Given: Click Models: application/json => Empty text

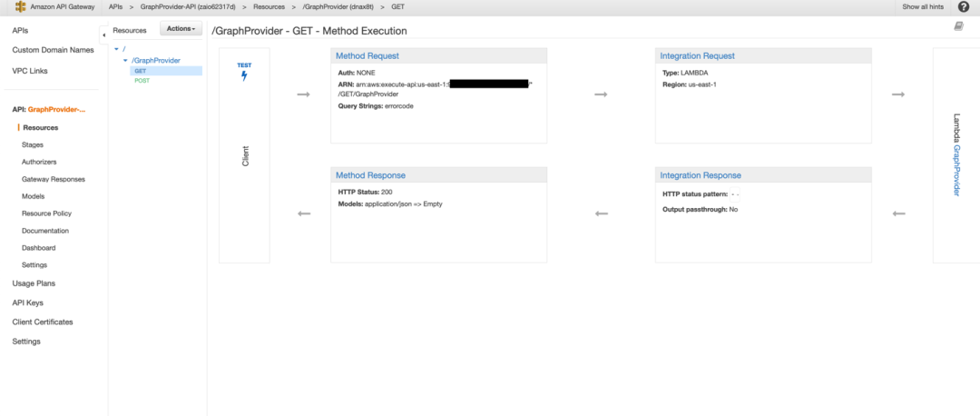Looking at the screenshot, I should pos(390,204).
